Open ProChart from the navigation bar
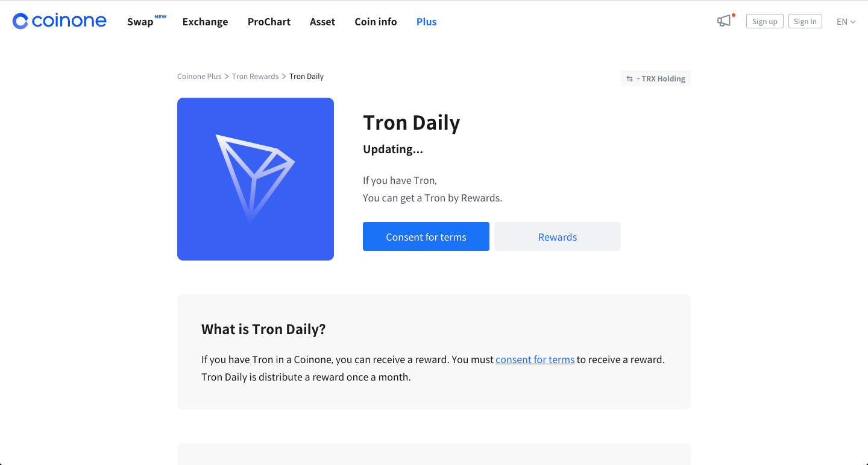868x465 pixels. 269,22
